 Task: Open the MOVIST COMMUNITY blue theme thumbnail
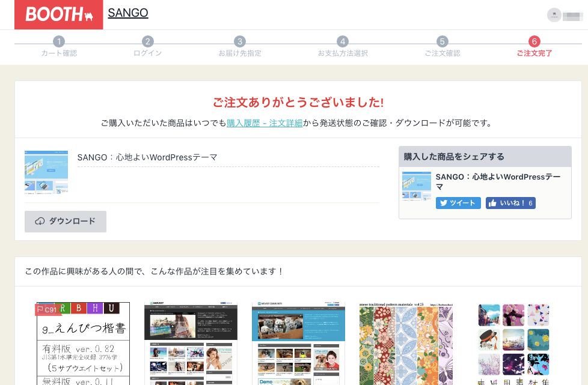[x=298, y=344]
